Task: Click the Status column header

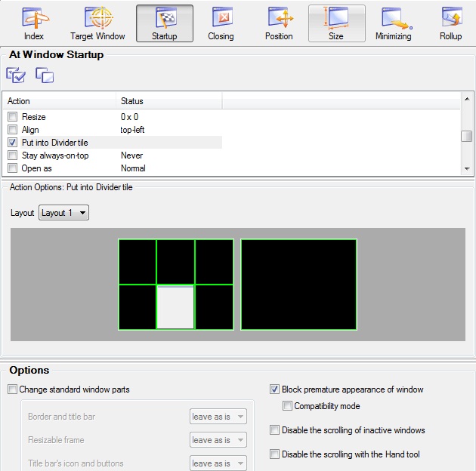Action: 169,101
